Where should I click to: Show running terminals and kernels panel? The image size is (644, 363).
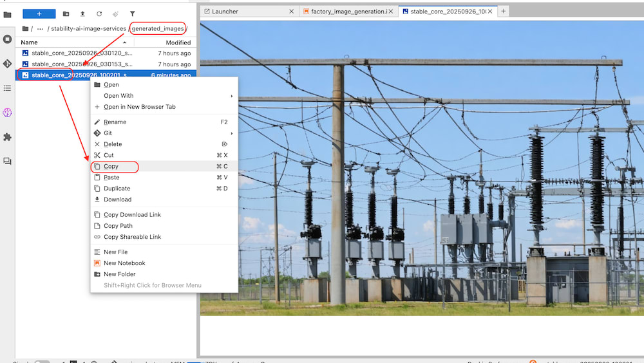click(7, 39)
